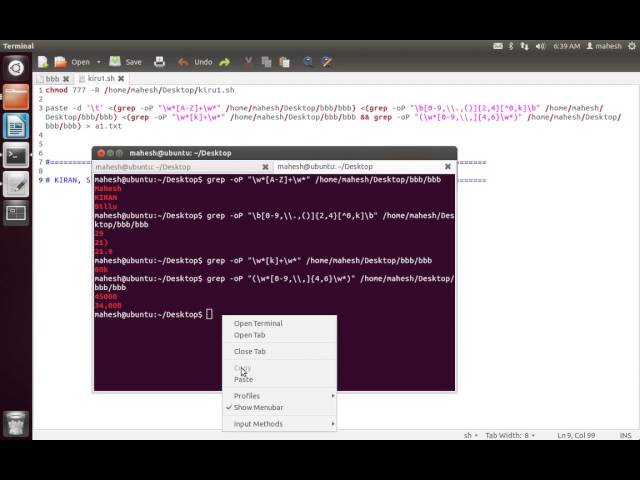Choose Paste from context menu

(279, 380)
